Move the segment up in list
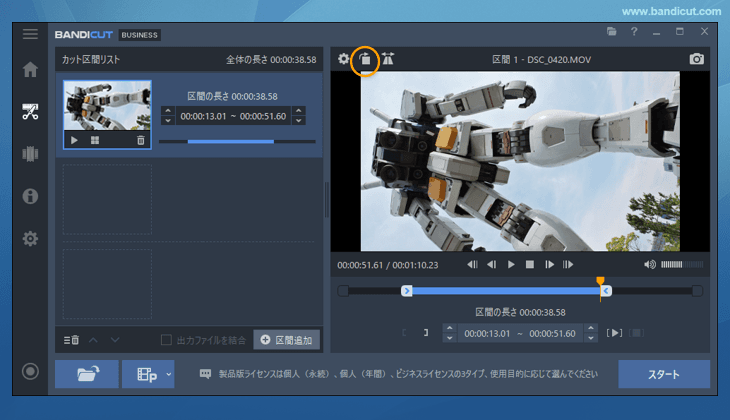Image resolution: width=730 pixels, height=420 pixels. (x=93, y=340)
